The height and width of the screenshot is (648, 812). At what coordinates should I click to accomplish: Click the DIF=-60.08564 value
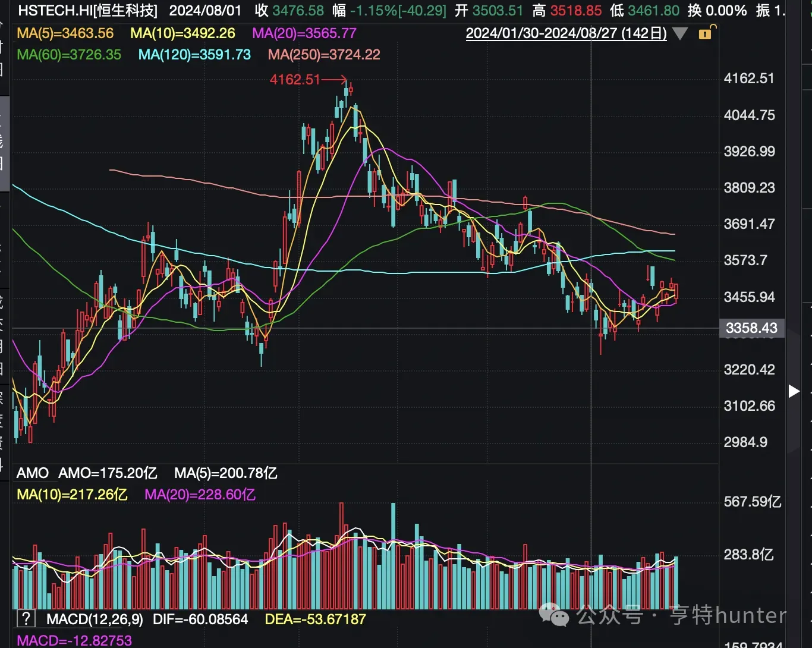pyautogui.click(x=200, y=619)
